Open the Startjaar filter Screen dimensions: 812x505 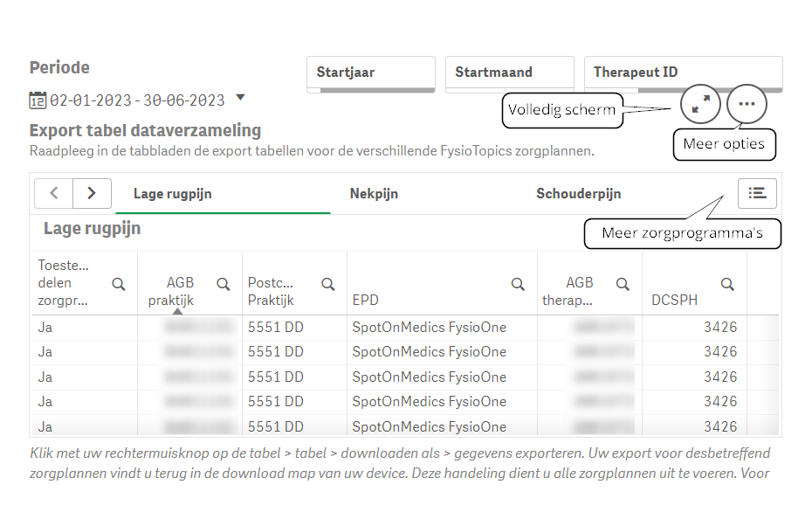coord(370,73)
